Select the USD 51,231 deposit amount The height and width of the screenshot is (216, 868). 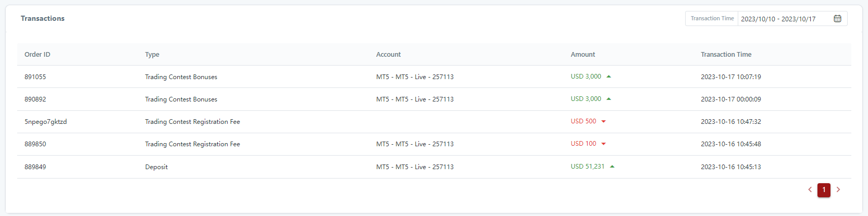(587, 167)
